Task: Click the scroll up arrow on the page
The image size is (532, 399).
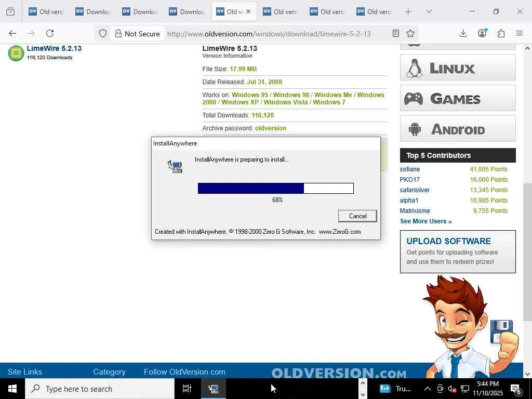Action: pyautogui.click(x=527, y=48)
